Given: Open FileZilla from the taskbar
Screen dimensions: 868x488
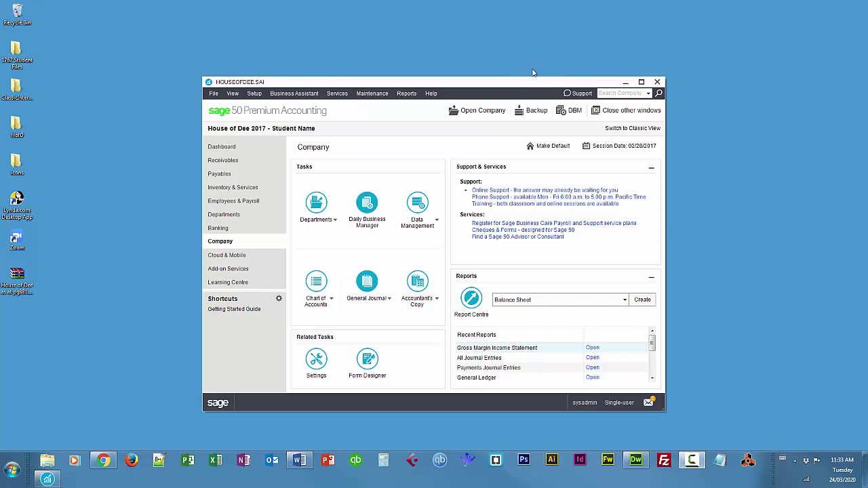Looking at the screenshot, I should [x=664, y=461].
